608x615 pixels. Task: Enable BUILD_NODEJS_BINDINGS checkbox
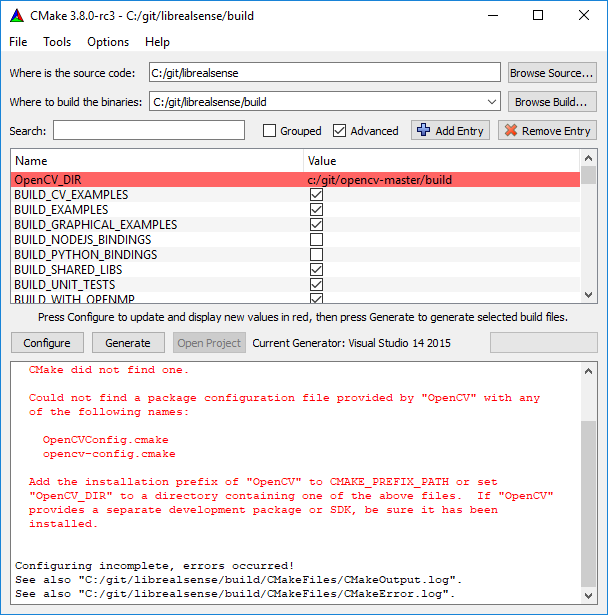pos(316,240)
